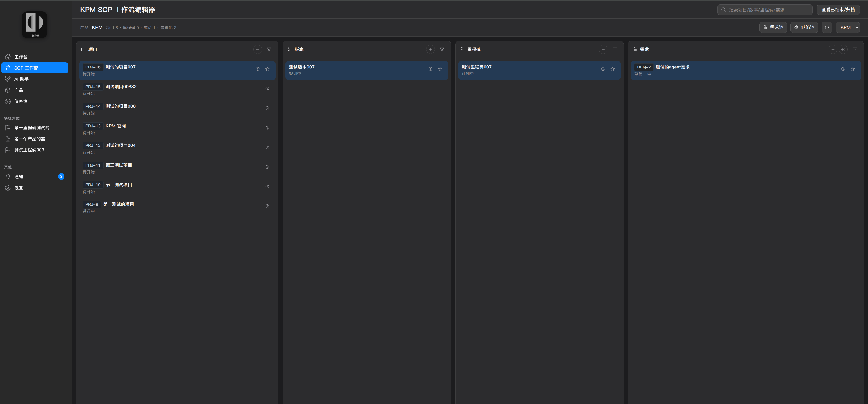The height and width of the screenshot is (404, 868).
Task: Toggle favorite star on 测试里程碑007
Action: 612,69
